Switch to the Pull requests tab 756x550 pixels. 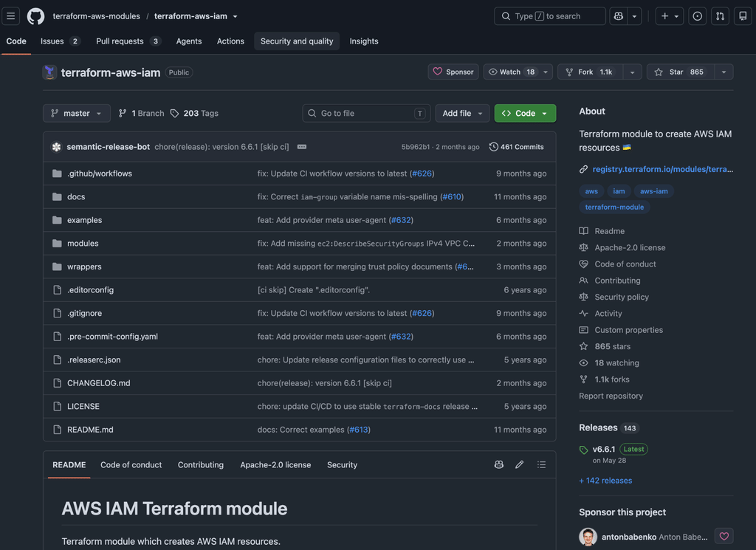(128, 41)
